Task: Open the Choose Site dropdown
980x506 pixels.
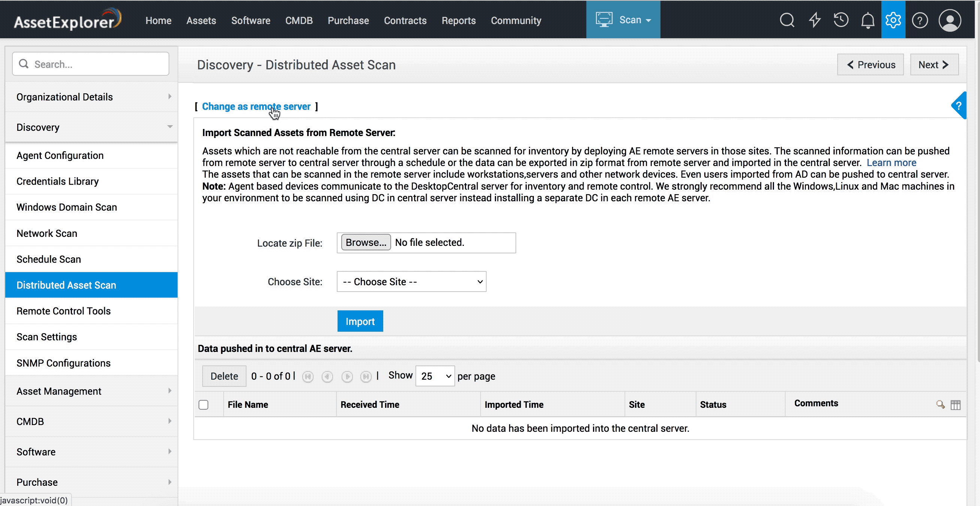Action: coord(411,282)
